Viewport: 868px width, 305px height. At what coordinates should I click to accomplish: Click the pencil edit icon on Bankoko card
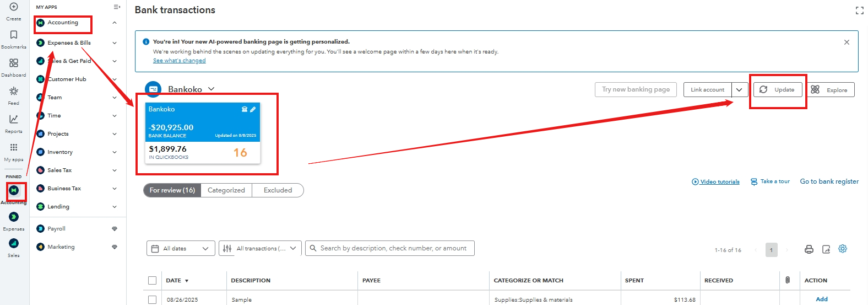coord(253,109)
